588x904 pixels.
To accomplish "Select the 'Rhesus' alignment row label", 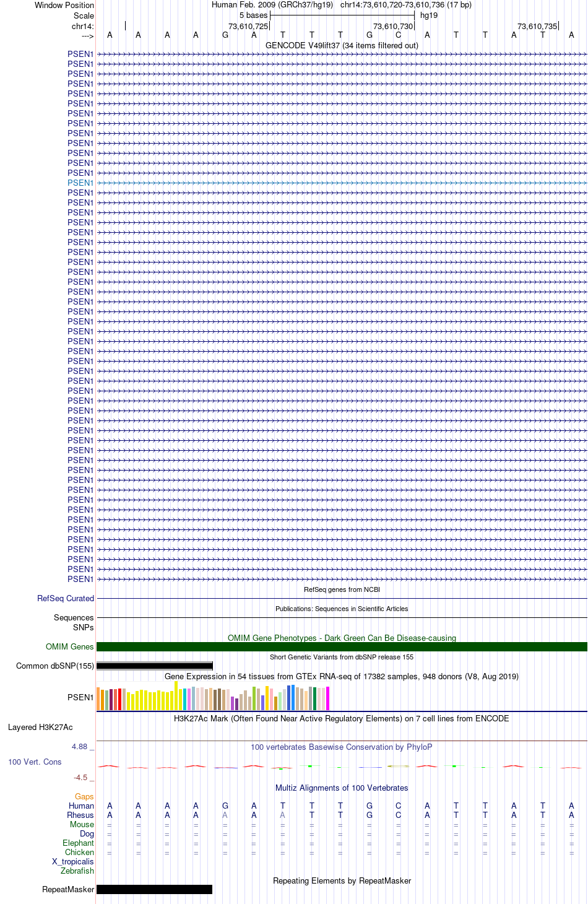I will [80, 815].
